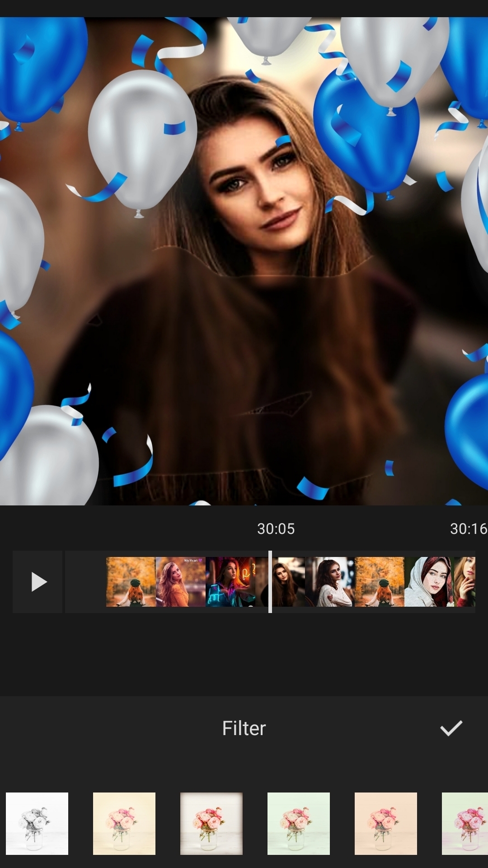
Task: Apply the pale green-tinted flower filter
Action: 299,823
